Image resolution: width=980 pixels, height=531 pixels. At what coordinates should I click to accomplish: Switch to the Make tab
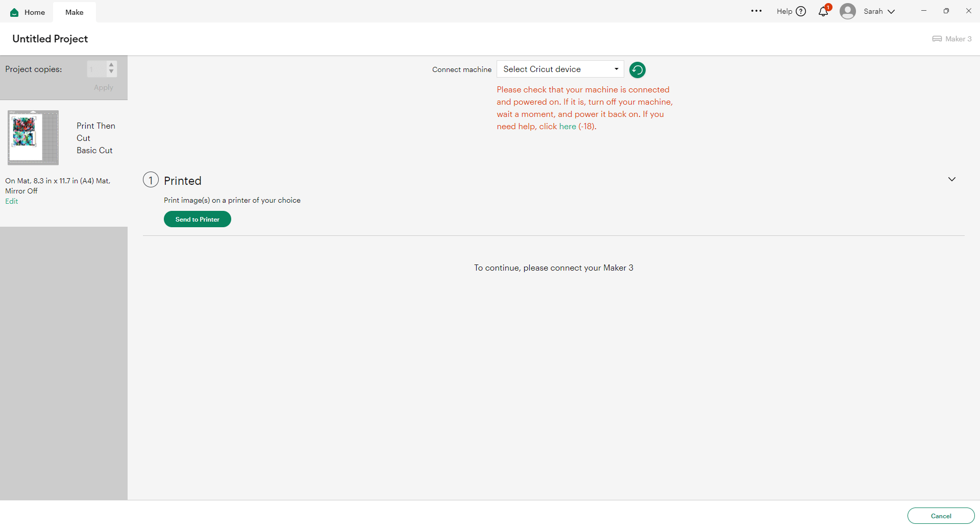point(75,12)
